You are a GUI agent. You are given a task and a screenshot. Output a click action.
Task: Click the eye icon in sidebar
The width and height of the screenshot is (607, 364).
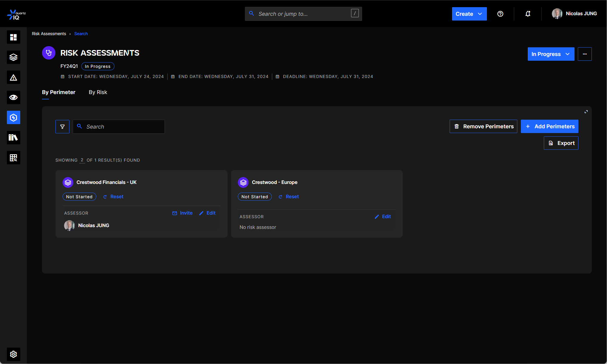[x=13, y=97]
